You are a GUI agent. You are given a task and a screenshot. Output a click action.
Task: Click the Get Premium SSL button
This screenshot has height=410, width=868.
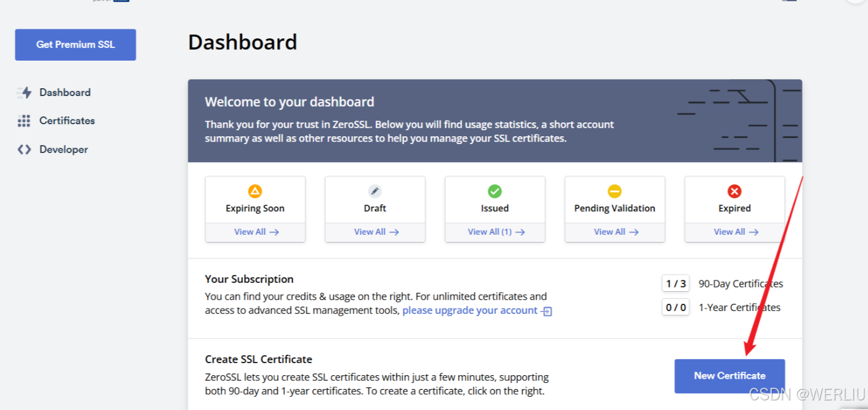(76, 44)
